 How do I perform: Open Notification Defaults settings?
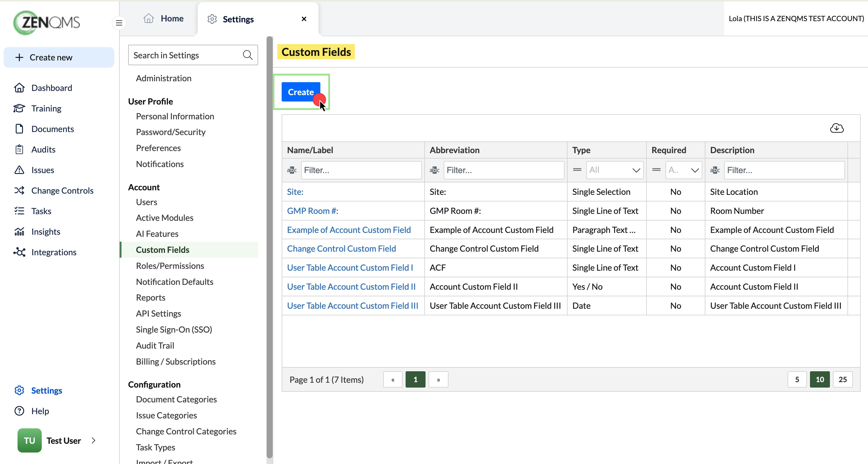[175, 282]
